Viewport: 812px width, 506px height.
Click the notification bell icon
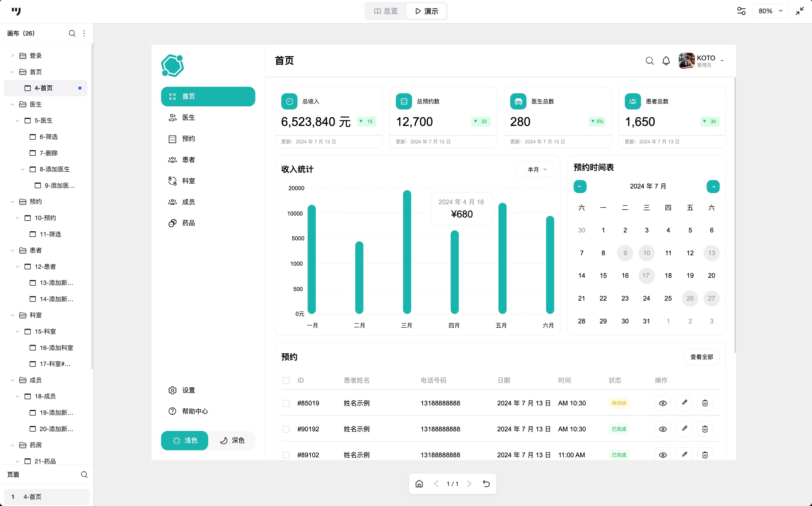click(x=666, y=61)
